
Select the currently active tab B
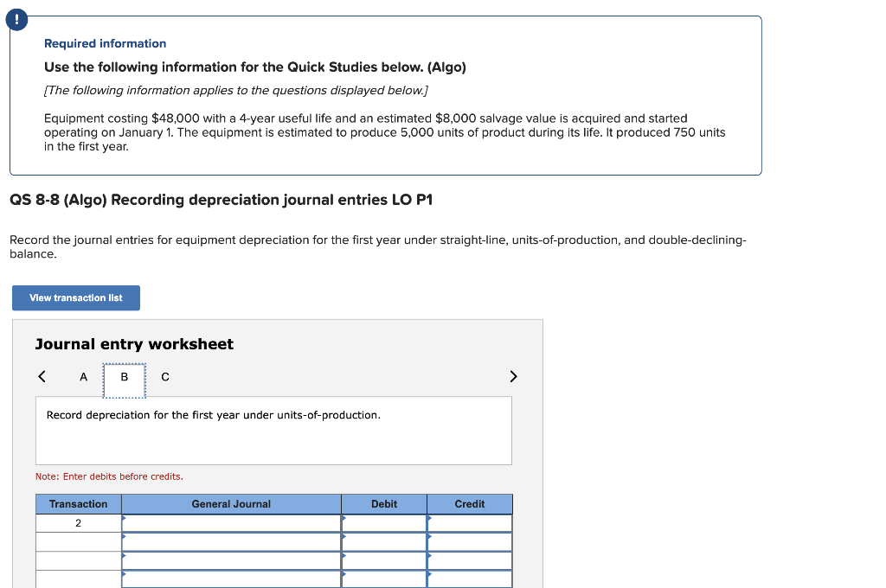pyautogui.click(x=124, y=377)
